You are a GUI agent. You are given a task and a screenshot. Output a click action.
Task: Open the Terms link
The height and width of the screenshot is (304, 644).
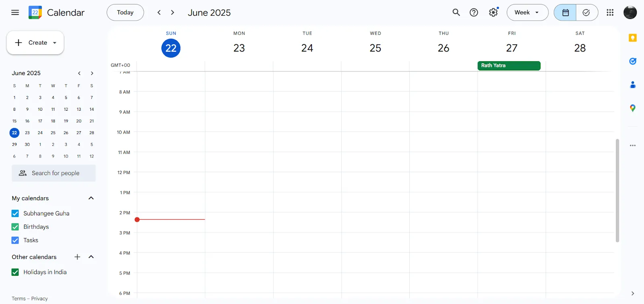tap(19, 299)
